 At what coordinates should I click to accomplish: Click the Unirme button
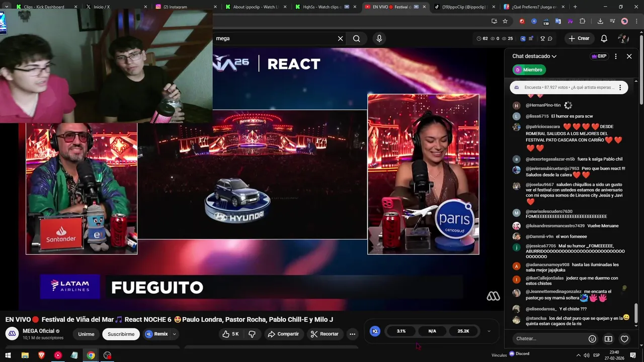pyautogui.click(x=86, y=334)
